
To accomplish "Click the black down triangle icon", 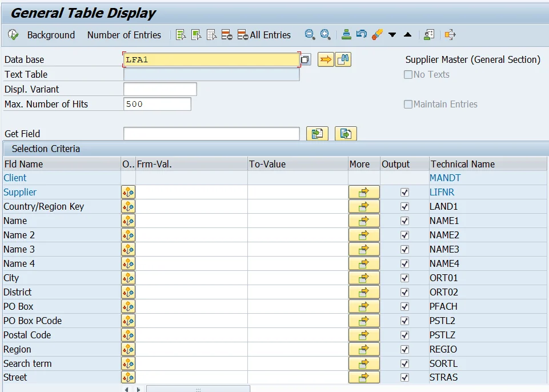I will (x=392, y=35).
